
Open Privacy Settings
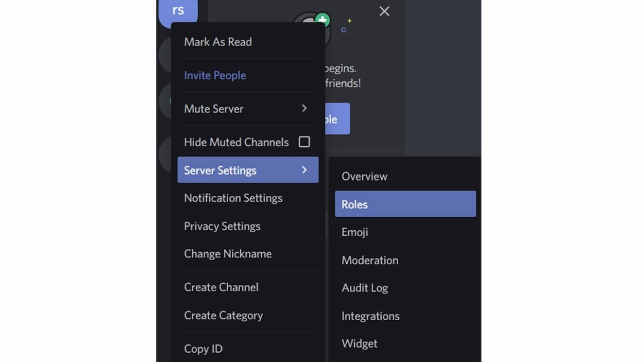(222, 226)
